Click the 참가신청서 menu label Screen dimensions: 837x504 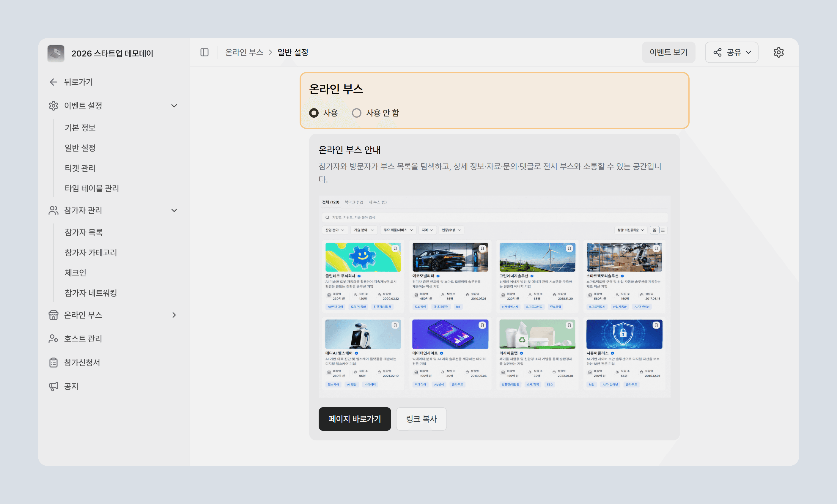coord(82,362)
